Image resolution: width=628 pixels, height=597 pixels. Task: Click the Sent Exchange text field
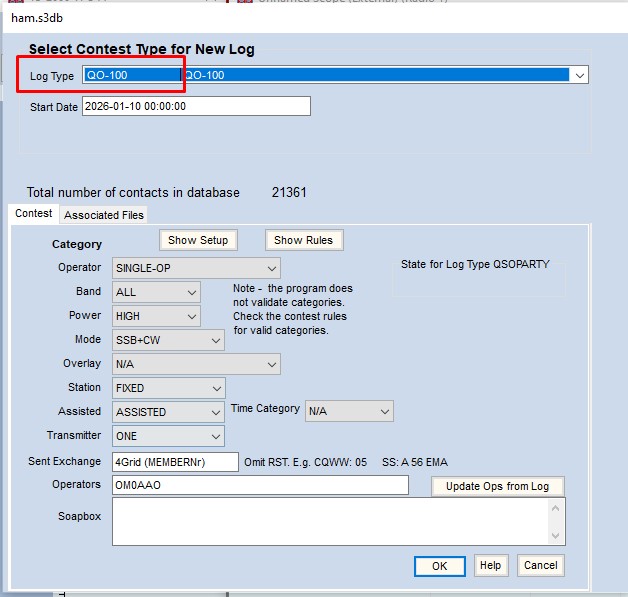[x=175, y=461]
